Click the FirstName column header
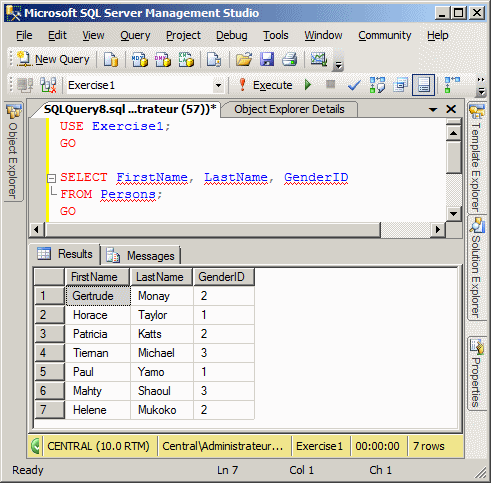This screenshot has width=491, height=483. coord(97,277)
